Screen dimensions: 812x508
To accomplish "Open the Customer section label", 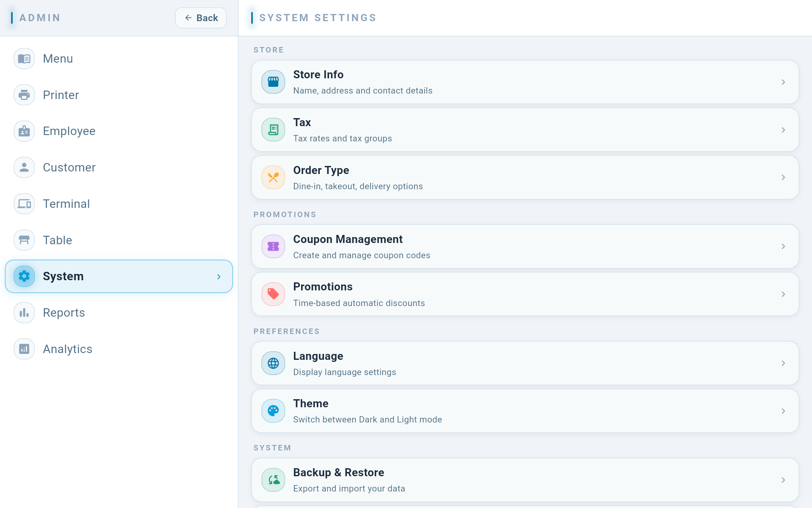I will point(69,168).
